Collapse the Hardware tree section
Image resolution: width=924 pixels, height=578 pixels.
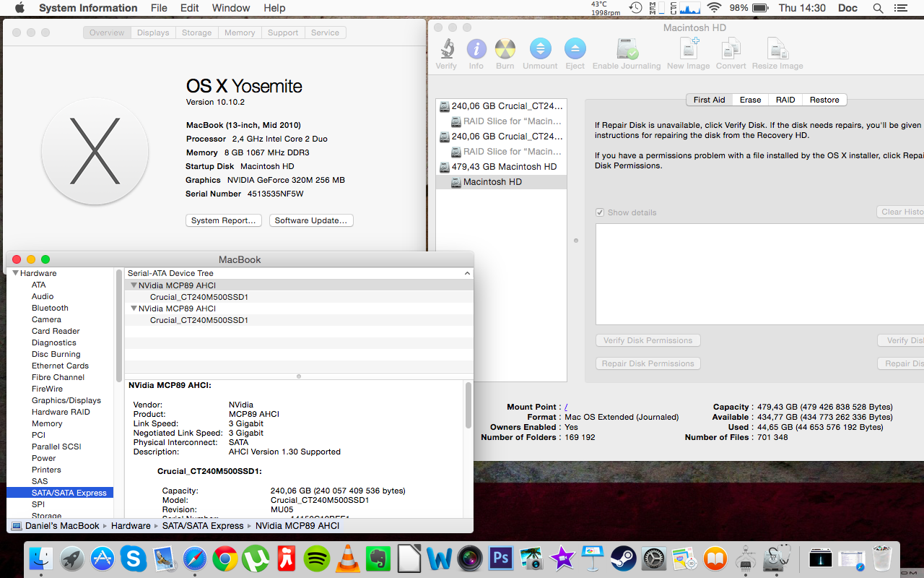pos(15,273)
